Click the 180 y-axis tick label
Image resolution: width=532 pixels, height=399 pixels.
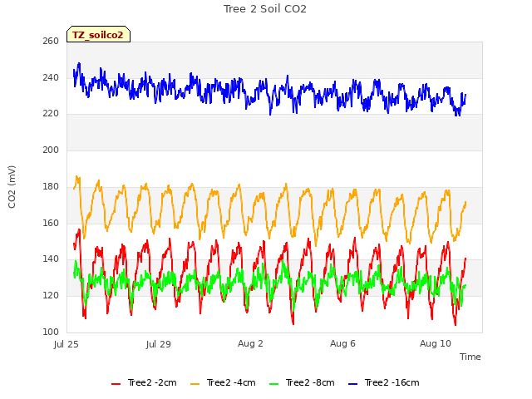[x=51, y=186]
